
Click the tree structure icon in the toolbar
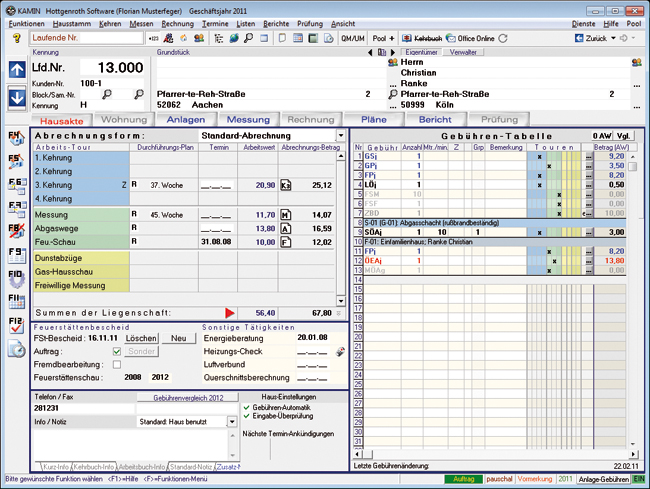(218, 39)
